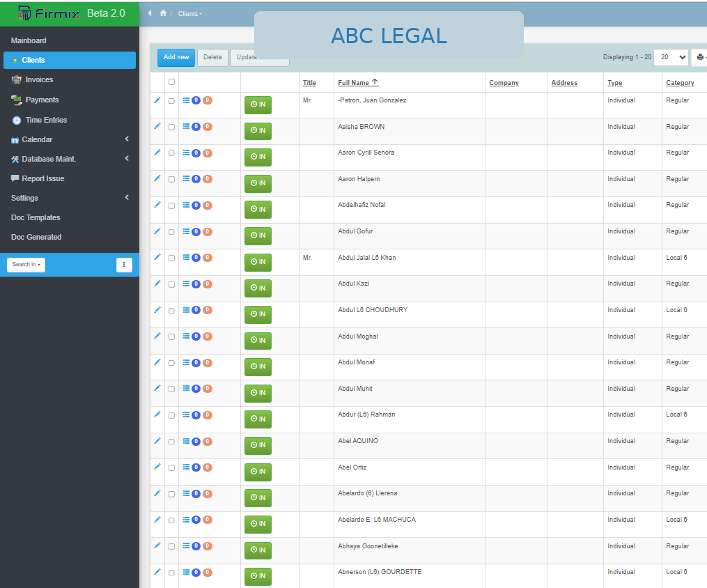Screen dimensions: 707x588
Task: Click IN button for Abdul Kazi
Action: coord(258,288)
